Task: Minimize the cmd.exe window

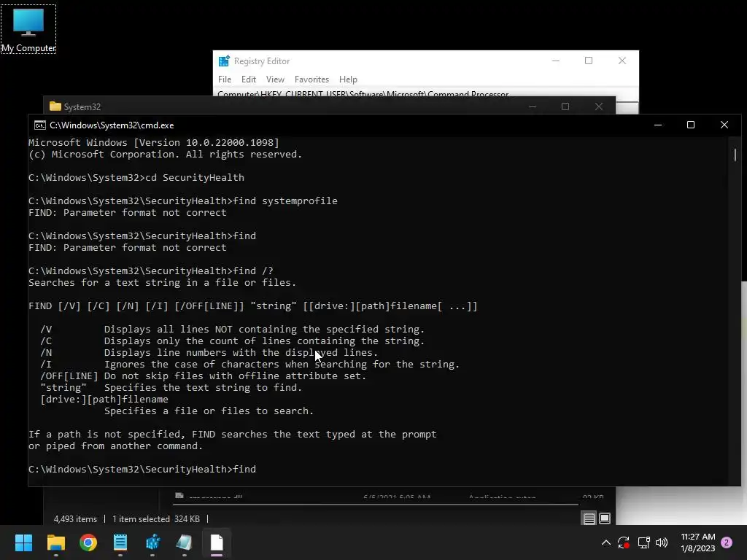Action: 658,125
